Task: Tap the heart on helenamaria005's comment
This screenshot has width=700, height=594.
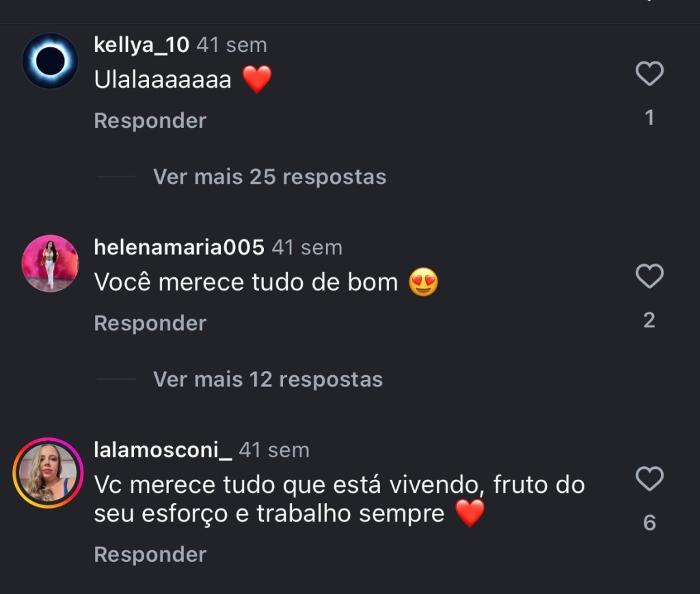Action: tap(649, 276)
